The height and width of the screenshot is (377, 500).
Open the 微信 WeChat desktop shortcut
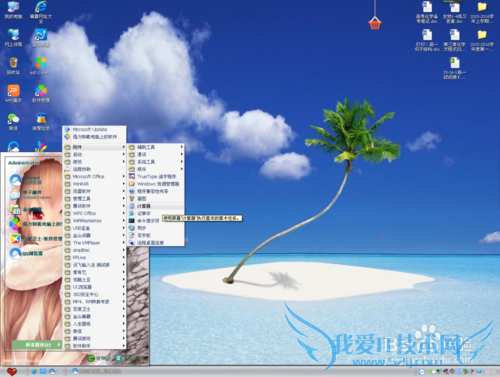(x=13, y=121)
